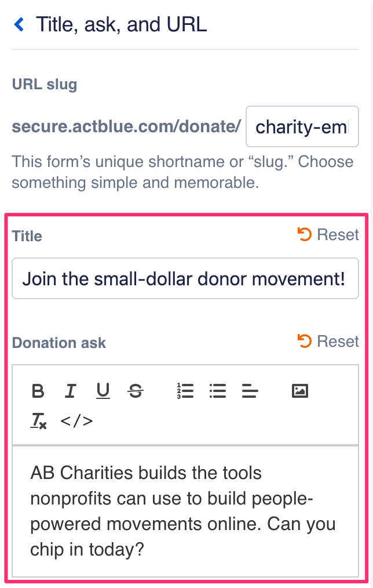Reset the Title field
The width and height of the screenshot is (373, 588).
point(328,235)
